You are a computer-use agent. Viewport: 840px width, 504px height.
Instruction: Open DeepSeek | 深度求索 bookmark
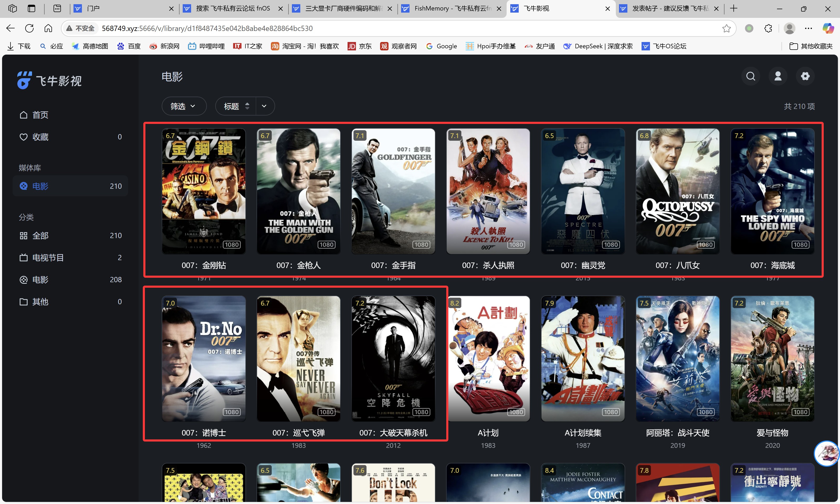[x=598, y=46]
